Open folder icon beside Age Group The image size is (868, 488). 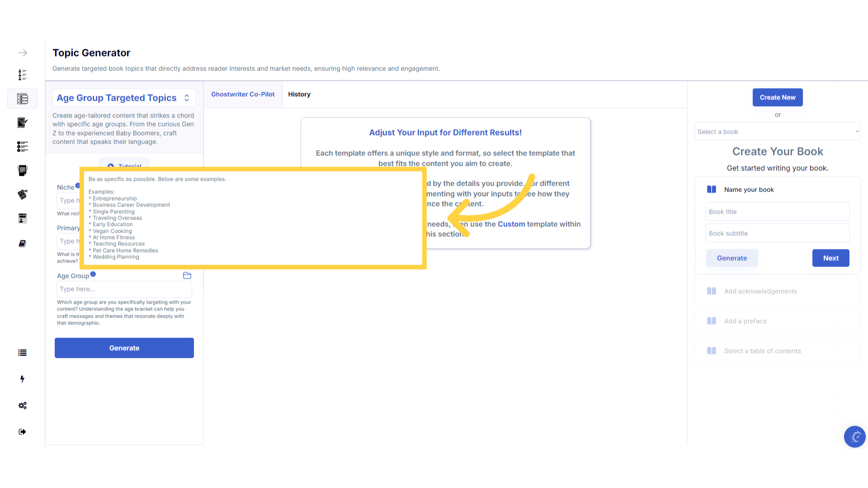tap(187, 276)
